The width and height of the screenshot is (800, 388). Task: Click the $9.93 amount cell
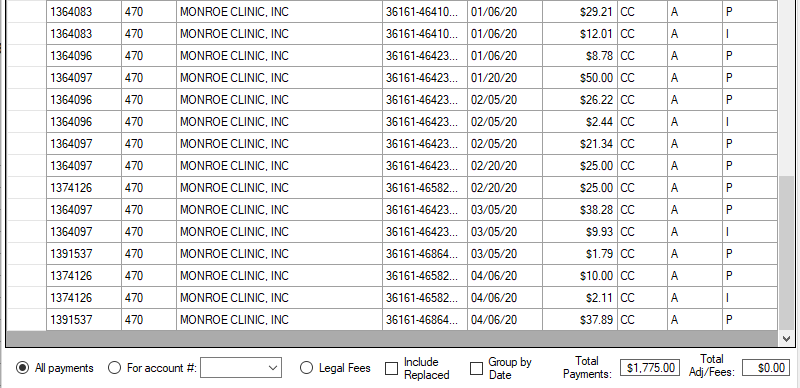(580, 232)
